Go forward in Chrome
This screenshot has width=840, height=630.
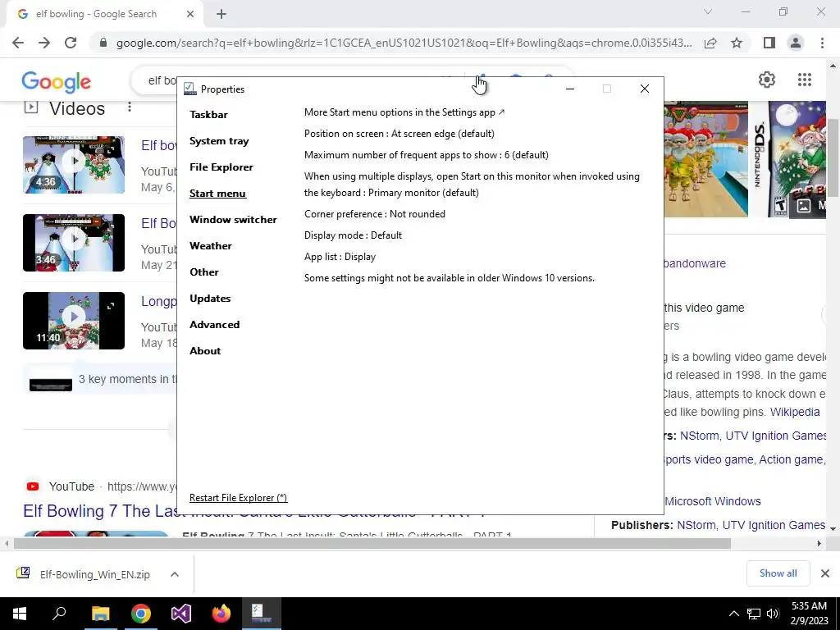click(x=44, y=43)
